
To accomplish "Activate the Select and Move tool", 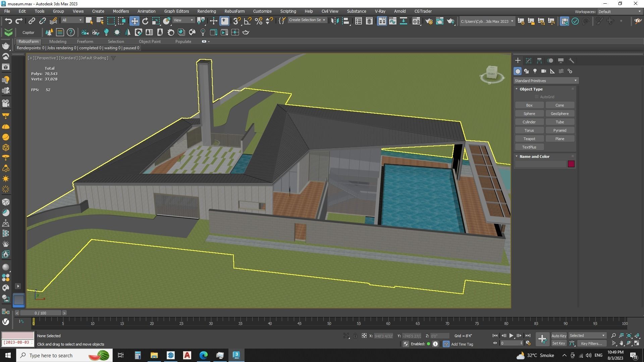I will point(134,21).
